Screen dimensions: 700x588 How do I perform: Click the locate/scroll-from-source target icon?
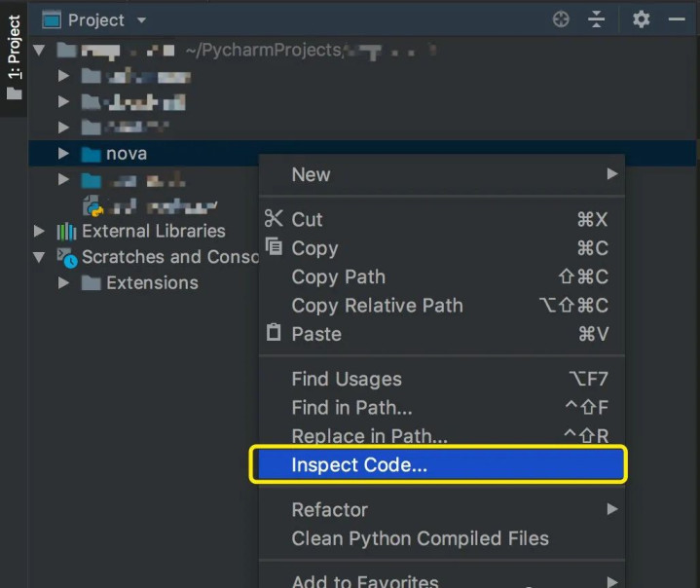click(561, 19)
